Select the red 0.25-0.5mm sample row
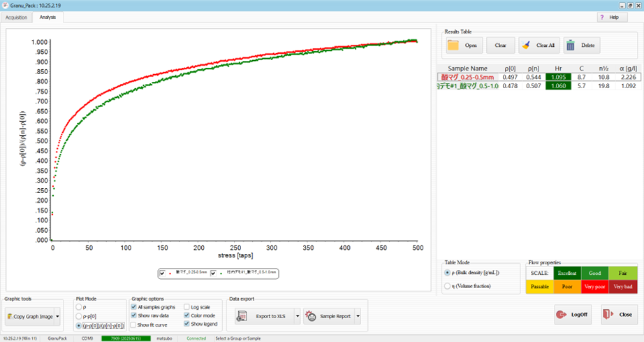 [468, 77]
